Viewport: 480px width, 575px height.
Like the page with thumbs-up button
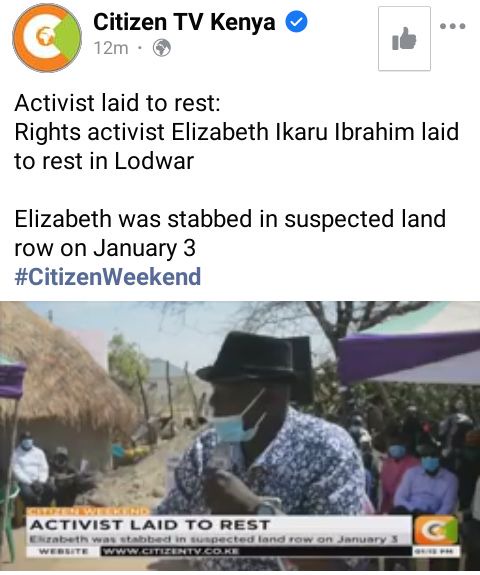404,39
